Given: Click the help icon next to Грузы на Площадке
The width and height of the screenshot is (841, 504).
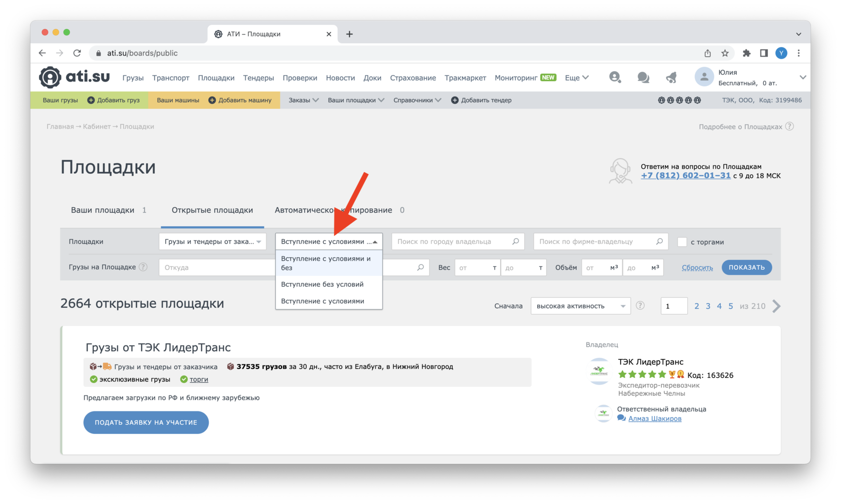Looking at the screenshot, I should [x=143, y=267].
